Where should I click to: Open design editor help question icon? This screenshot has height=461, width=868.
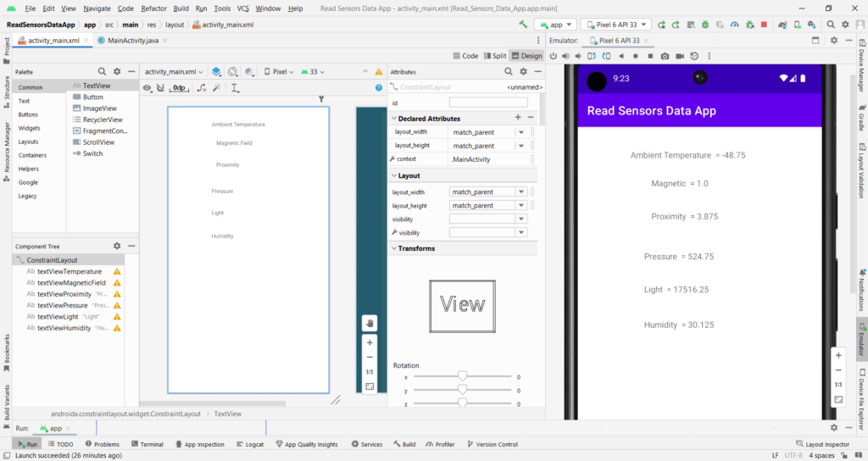(379, 87)
